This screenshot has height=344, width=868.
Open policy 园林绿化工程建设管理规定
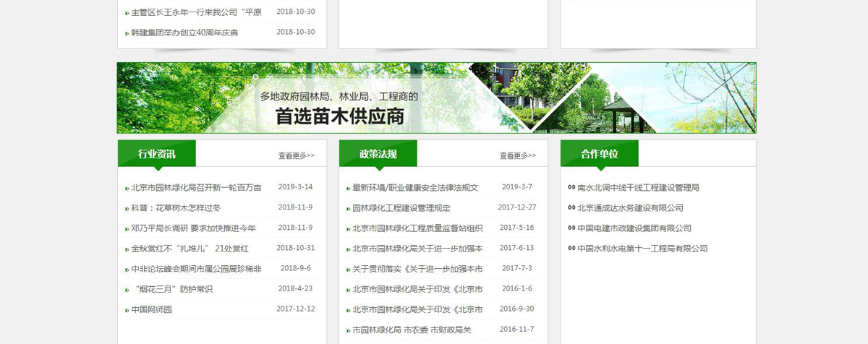click(401, 208)
